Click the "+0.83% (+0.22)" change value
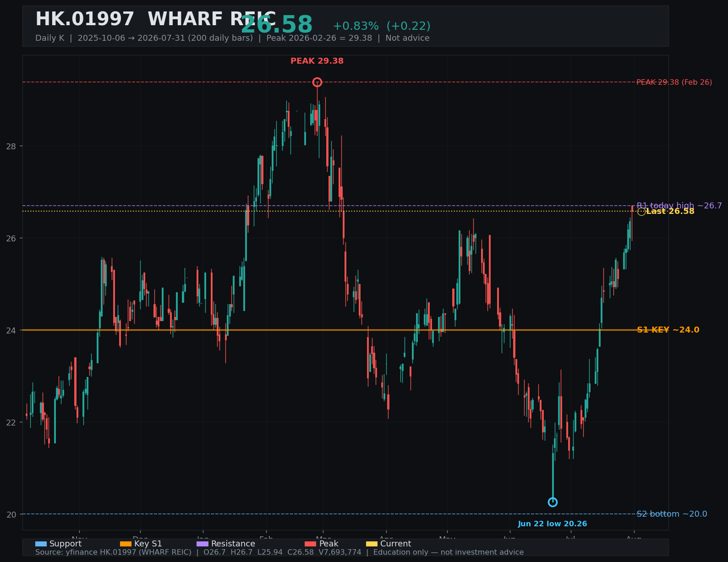 click(x=382, y=26)
